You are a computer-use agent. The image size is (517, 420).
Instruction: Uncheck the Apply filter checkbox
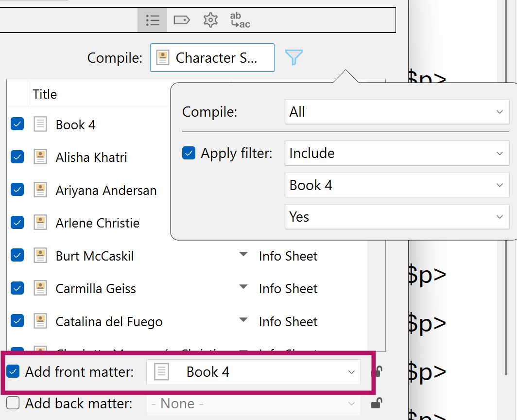[189, 153]
